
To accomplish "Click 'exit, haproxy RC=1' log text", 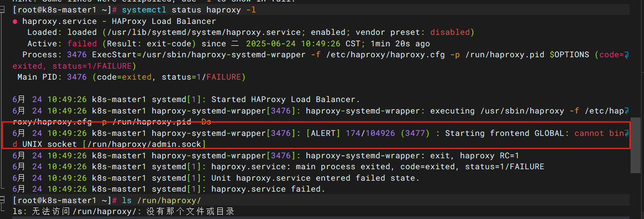I will tap(474, 156).
